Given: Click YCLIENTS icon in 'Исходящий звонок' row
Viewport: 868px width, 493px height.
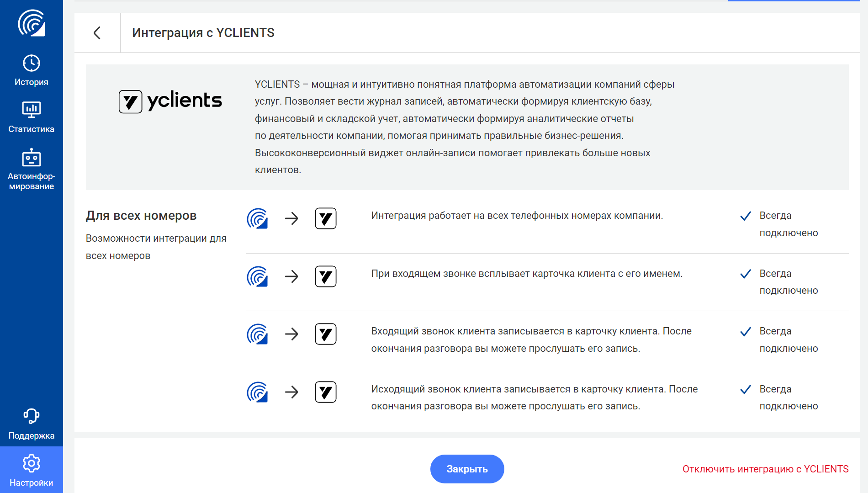Looking at the screenshot, I should click(326, 392).
